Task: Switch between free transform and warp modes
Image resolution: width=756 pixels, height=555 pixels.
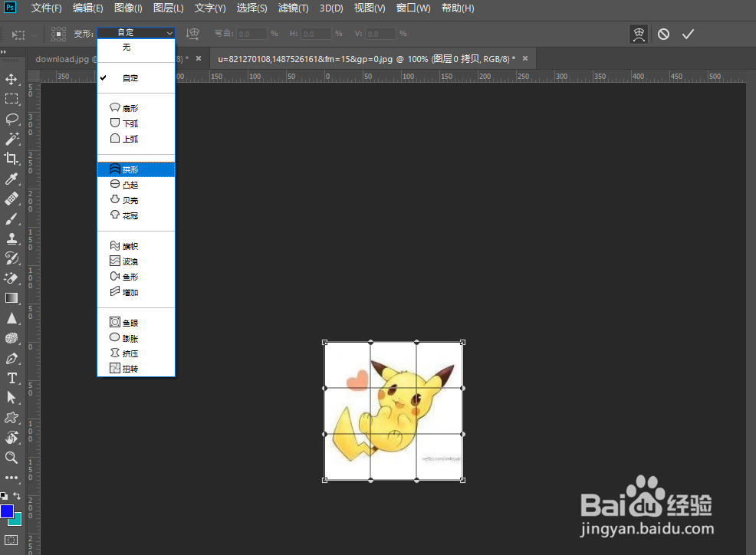Action: [639, 34]
